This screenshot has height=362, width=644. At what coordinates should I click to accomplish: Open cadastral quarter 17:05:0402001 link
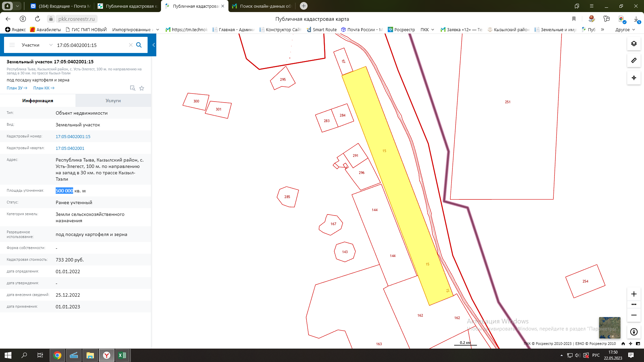[70, 148]
